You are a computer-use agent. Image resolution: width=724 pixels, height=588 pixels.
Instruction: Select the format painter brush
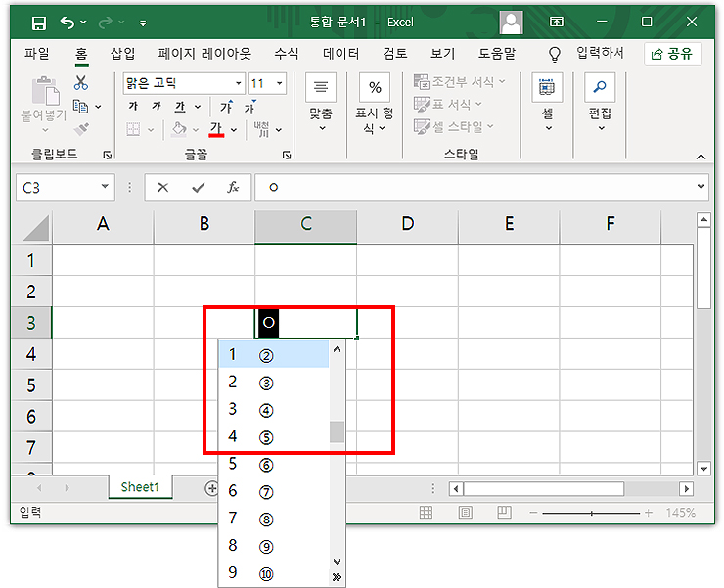tap(81, 129)
